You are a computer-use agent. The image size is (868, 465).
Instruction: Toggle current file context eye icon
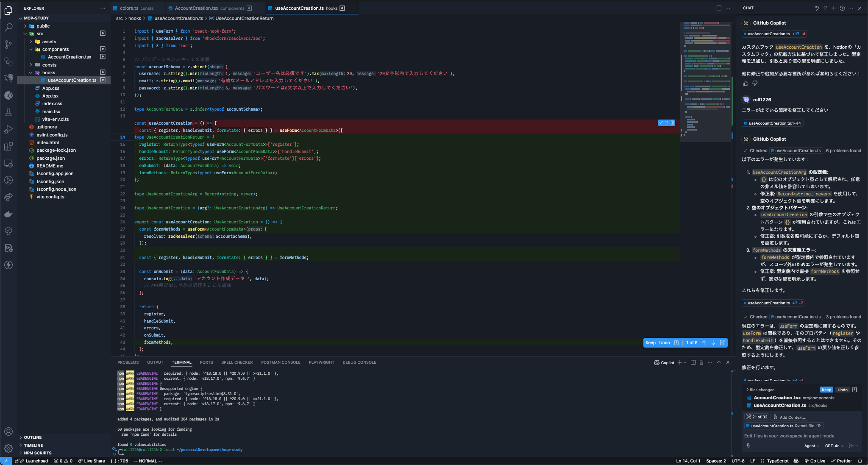pyautogui.click(x=819, y=426)
